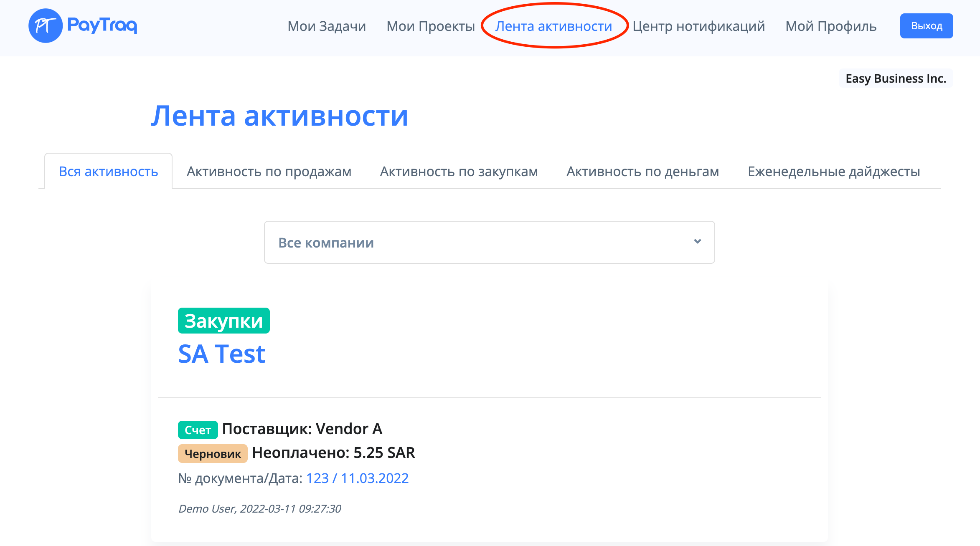Open the SA Test company link
Viewport: 980px width, 546px height.
(221, 354)
